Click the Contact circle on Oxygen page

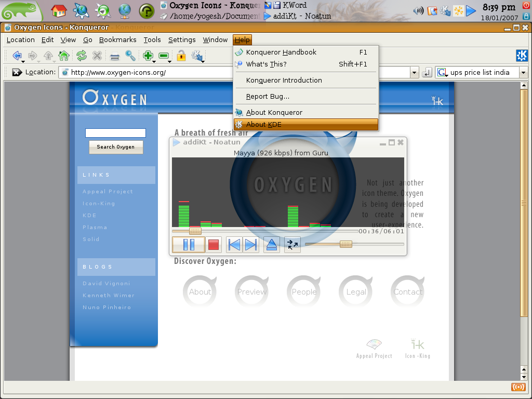(x=408, y=292)
